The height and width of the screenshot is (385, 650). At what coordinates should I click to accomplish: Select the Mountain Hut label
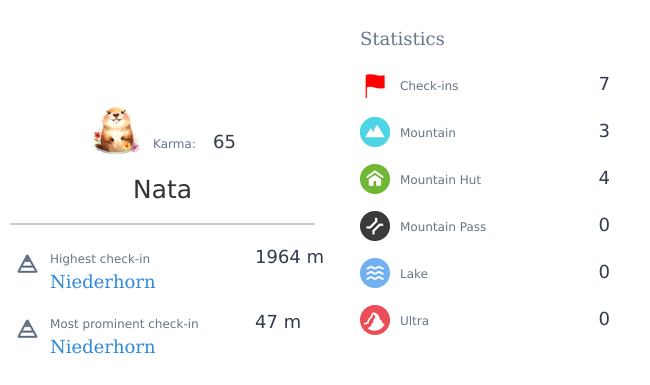point(440,180)
